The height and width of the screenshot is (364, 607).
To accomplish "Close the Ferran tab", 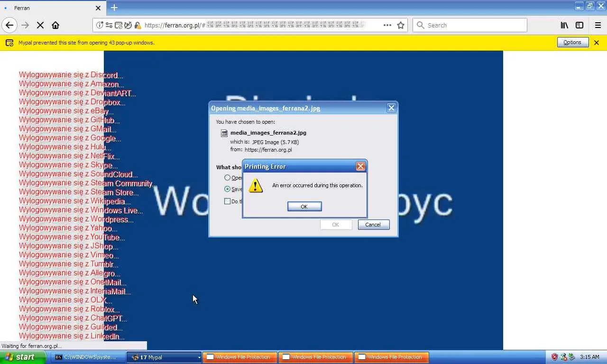I will tap(98, 8).
